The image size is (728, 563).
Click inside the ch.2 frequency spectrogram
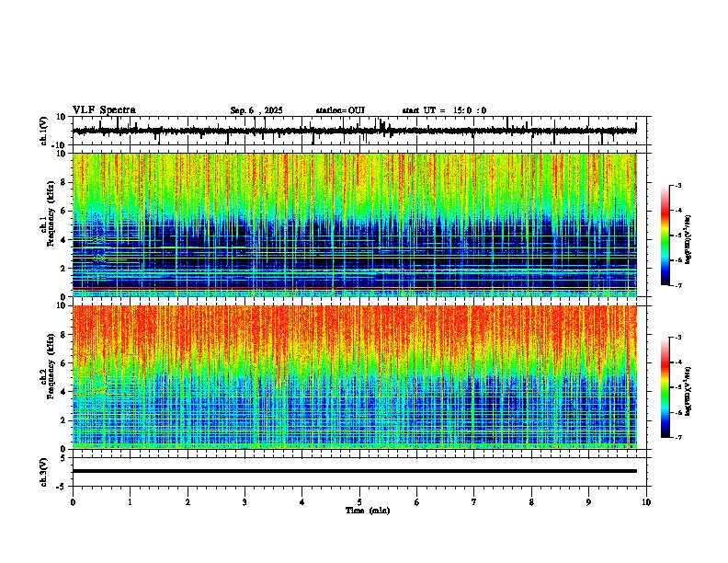[354, 377]
